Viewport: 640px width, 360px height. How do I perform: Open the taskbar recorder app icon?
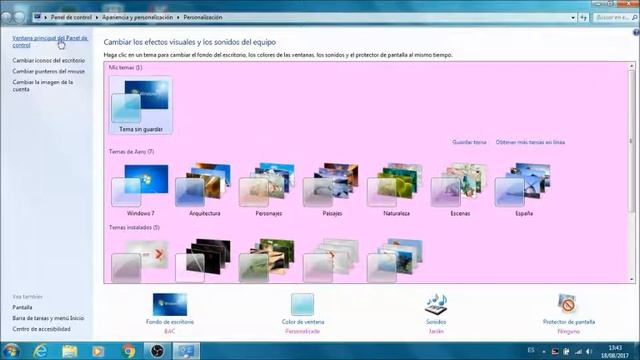point(157,351)
